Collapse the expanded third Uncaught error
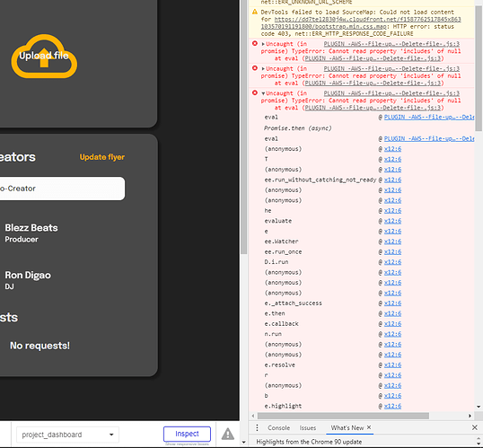 (263, 93)
